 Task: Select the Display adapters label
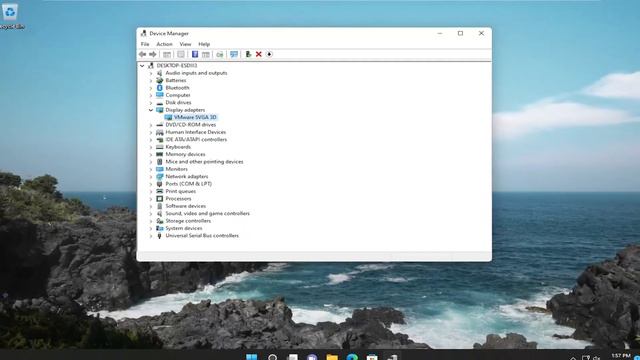pyautogui.click(x=185, y=110)
